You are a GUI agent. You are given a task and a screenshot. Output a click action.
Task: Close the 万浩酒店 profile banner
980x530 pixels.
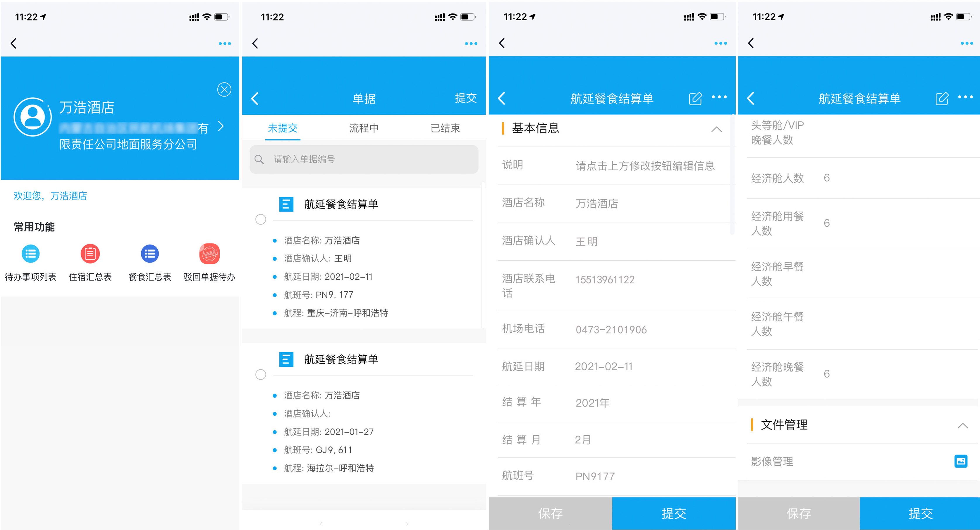point(224,90)
